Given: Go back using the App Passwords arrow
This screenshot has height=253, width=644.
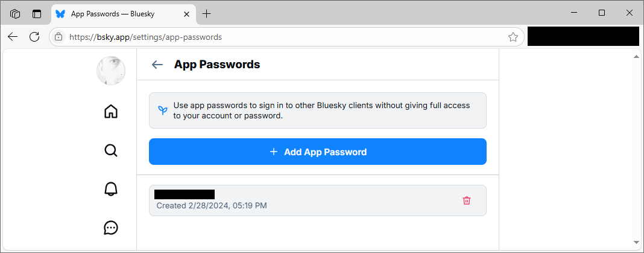Looking at the screenshot, I should point(157,65).
